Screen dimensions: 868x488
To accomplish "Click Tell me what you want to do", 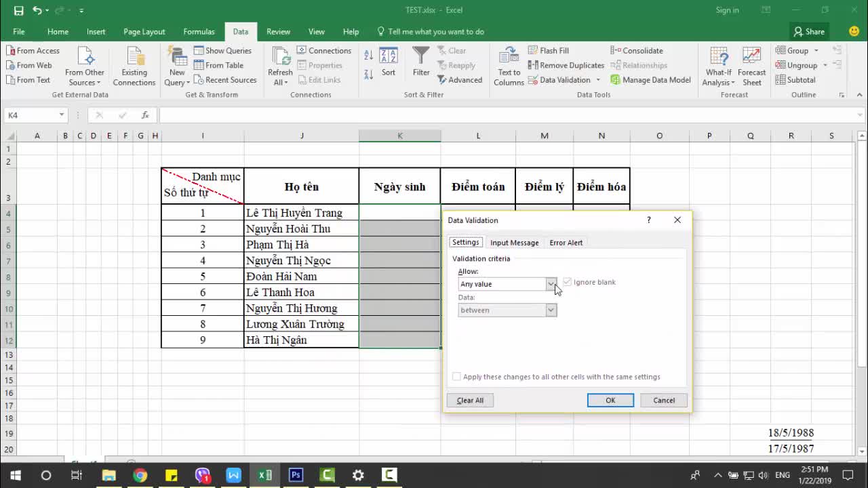I will pyautogui.click(x=430, y=32).
